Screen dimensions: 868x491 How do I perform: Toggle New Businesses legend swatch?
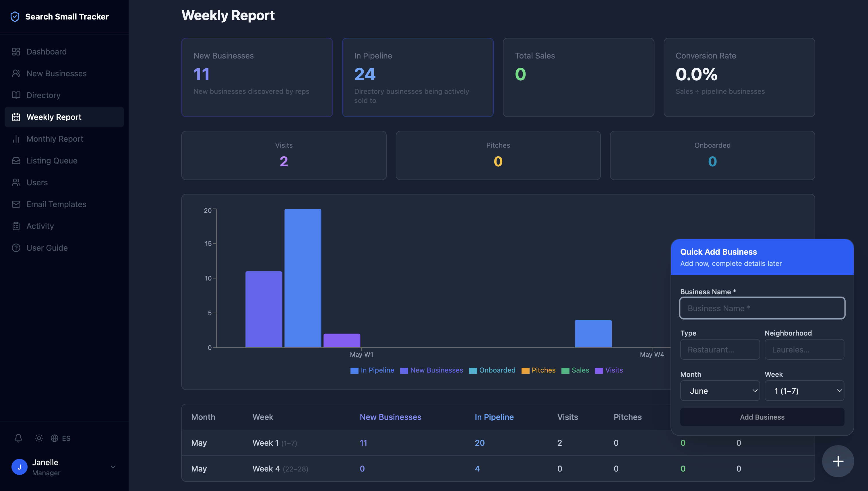pyautogui.click(x=404, y=371)
